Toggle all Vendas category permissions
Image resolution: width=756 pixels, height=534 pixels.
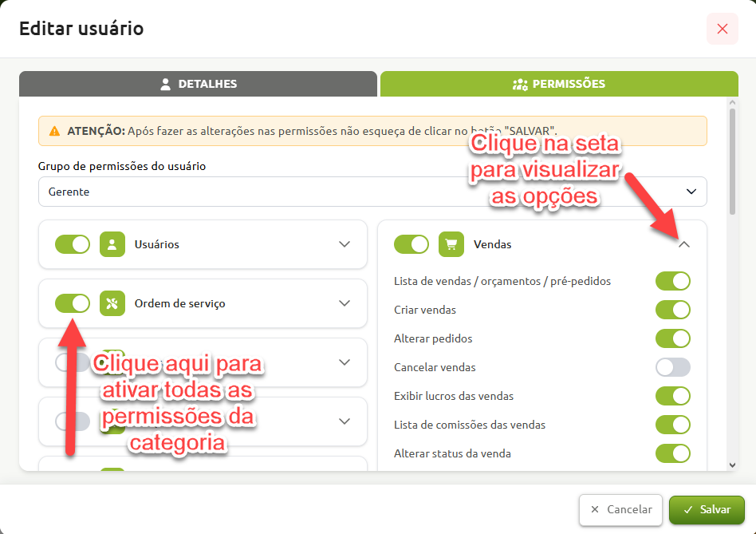(411, 244)
